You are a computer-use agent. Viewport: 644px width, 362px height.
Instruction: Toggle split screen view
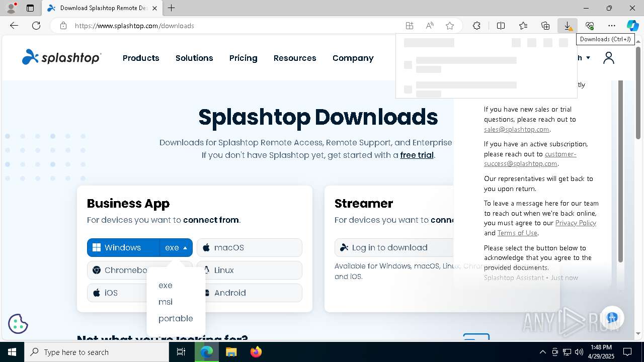pos(501,26)
